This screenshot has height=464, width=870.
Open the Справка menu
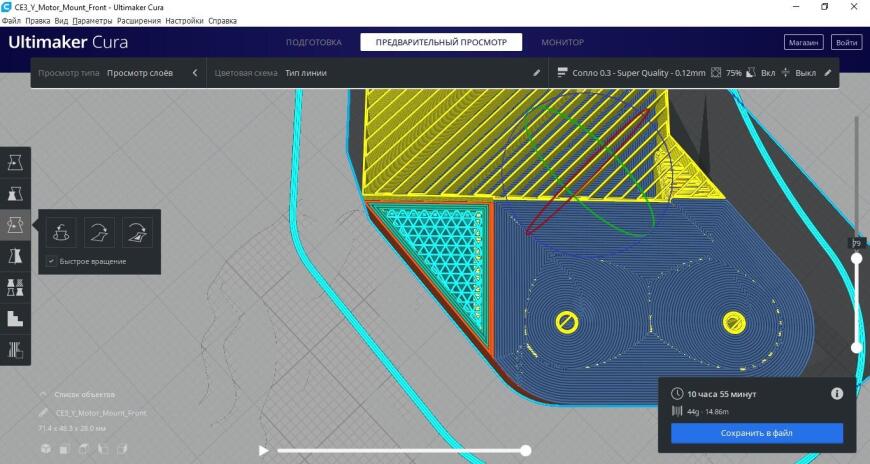[222, 21]
